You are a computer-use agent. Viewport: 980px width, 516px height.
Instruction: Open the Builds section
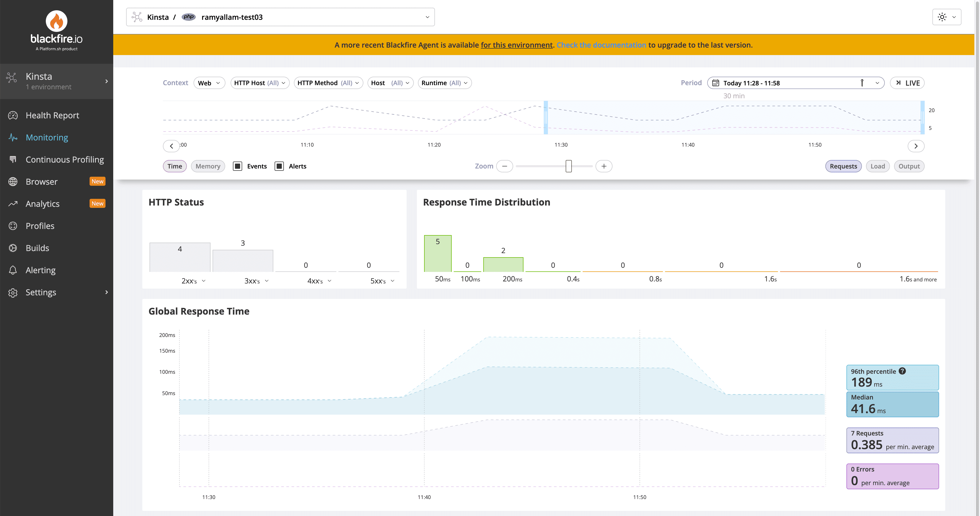tap(37, 247)
